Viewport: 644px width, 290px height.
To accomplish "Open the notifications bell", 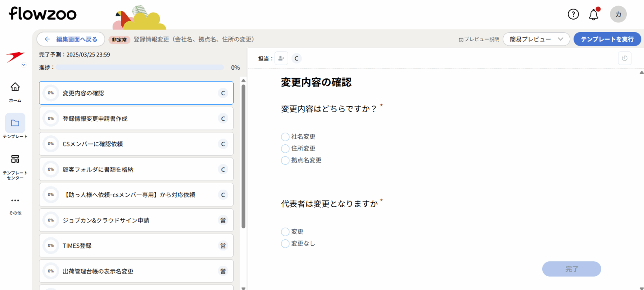I will pyautogui.click(x=593, y=15).
